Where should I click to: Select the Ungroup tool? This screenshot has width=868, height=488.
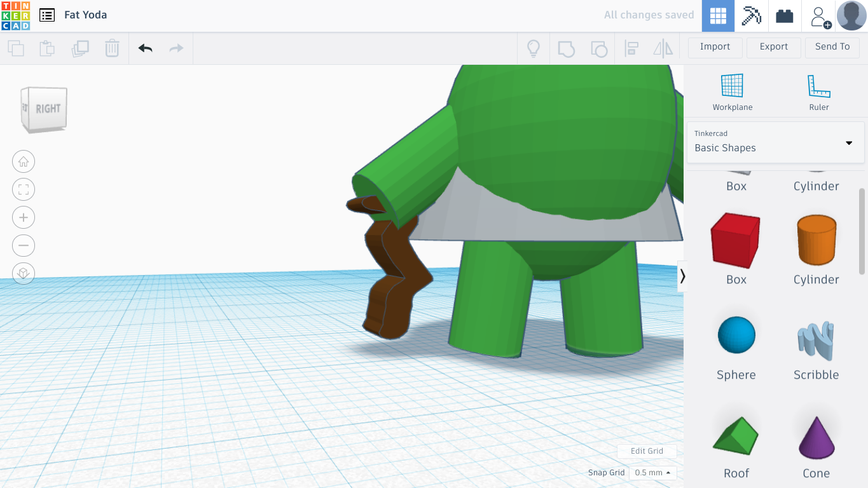[599, 48]
